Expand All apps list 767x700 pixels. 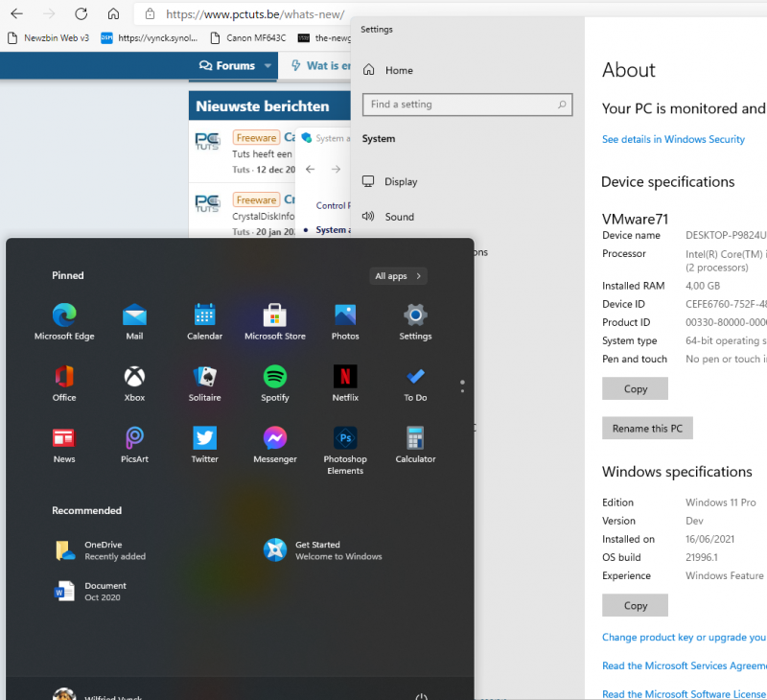tap(398, 276)
